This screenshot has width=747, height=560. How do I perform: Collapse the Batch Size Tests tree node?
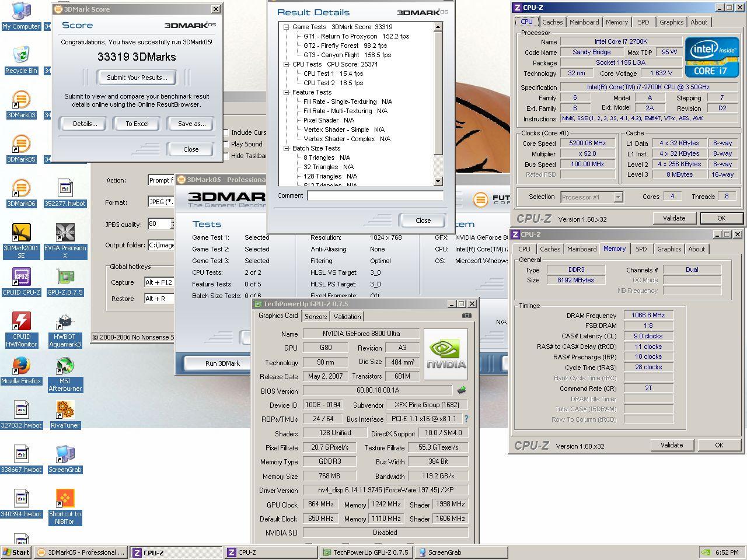point(287,148)
